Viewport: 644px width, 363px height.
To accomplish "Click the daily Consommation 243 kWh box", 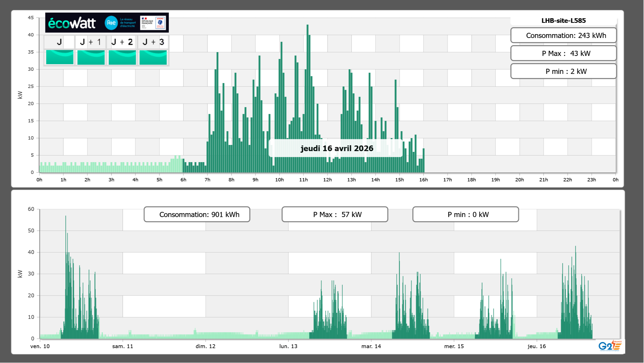I will pos(563,35).
